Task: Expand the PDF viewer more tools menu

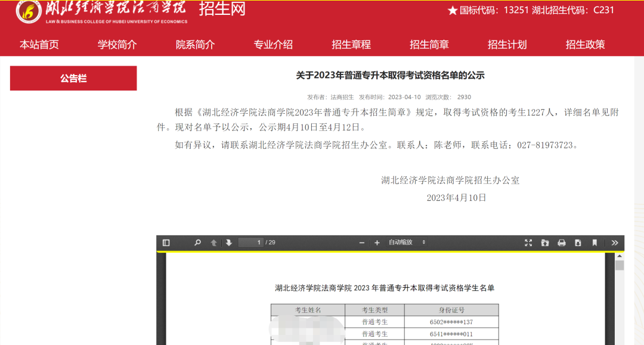Action: coord(615,243)
